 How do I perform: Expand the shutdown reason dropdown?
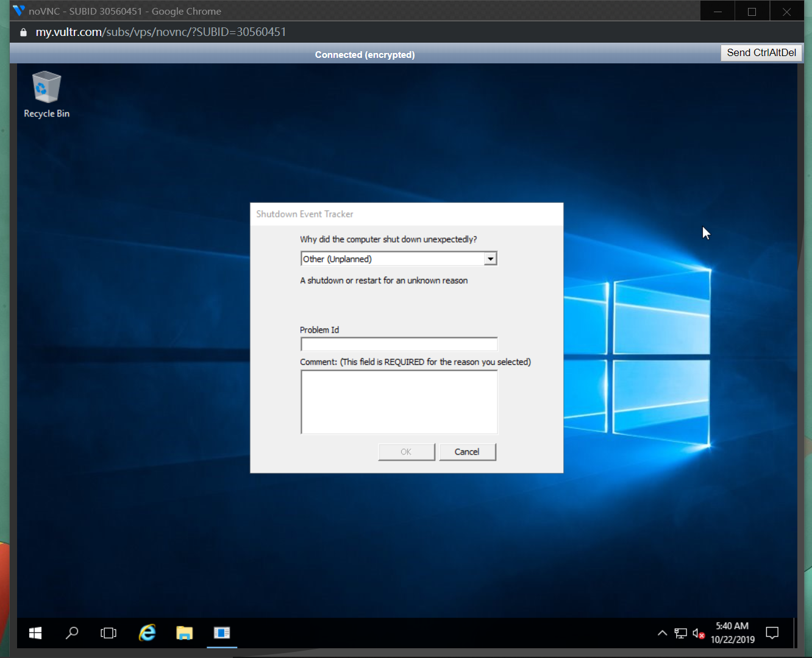[490, 259]
